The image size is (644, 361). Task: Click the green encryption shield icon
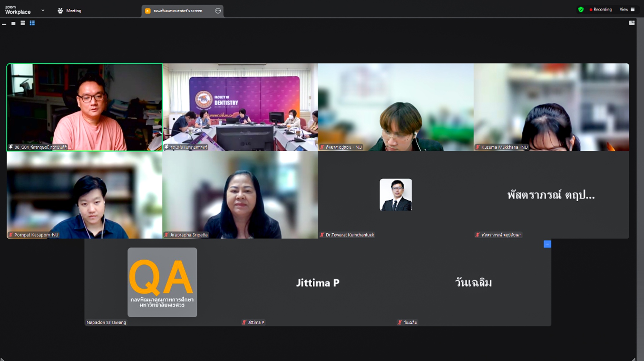pos(581,10)
